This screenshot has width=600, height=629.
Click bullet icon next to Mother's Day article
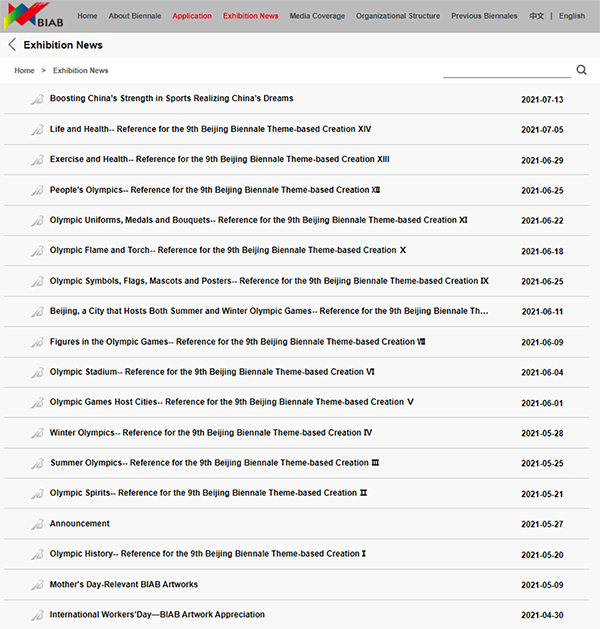(x=37, y=585)
